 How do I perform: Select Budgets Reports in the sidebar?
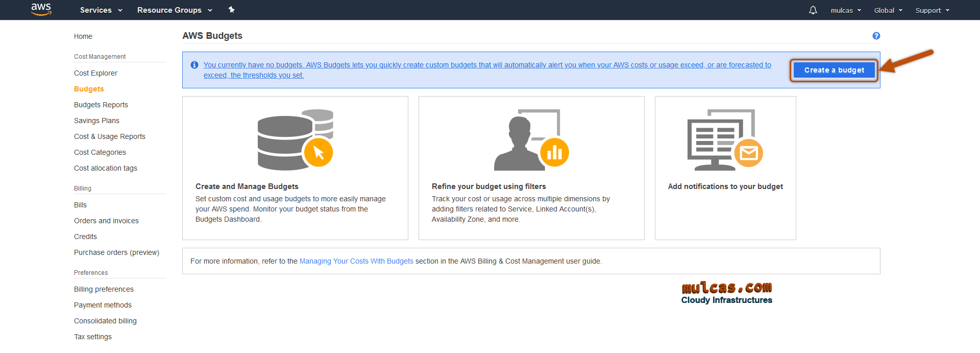click(101, 105)
